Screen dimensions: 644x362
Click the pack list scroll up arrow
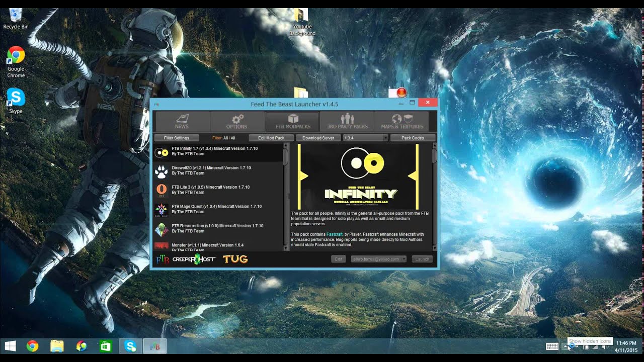pyautogui.click(x=286, y=146)
